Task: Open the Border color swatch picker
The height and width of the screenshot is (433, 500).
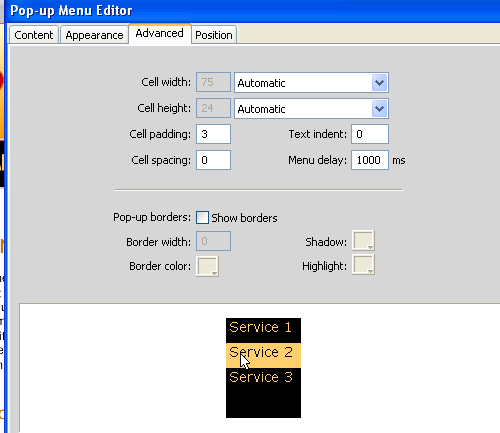Action: (x=207, y=266)
